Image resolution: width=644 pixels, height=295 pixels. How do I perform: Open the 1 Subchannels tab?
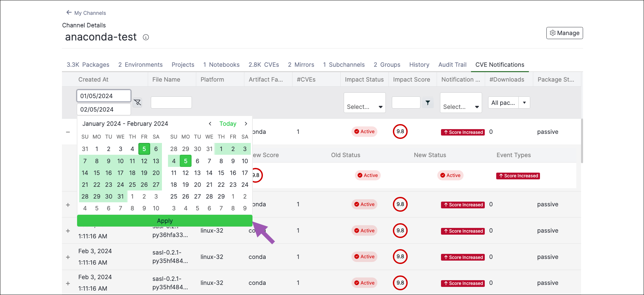pos(344,65)
